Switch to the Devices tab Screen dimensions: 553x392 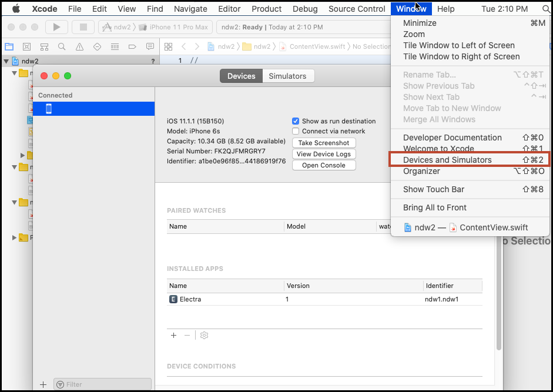(x=241, y=76)
